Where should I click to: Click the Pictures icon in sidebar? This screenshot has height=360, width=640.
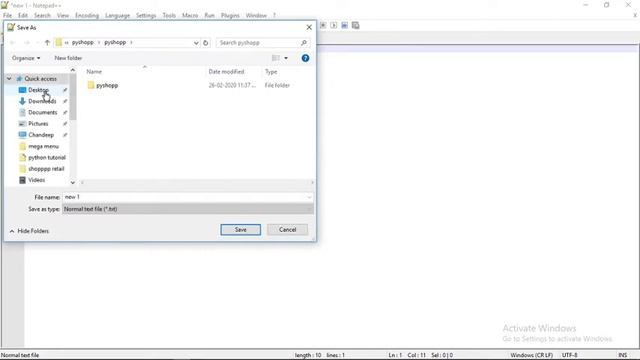pyautogui.click(x=22, y=124)
